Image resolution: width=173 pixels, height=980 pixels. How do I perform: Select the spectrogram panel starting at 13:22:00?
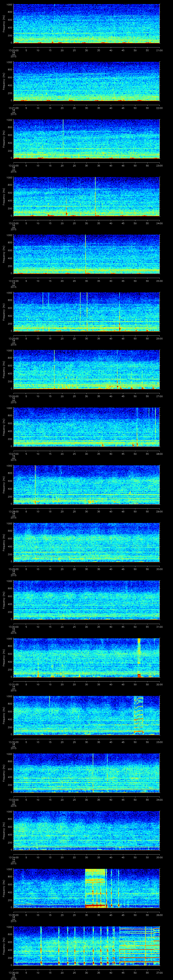click(x=87, y=139)
